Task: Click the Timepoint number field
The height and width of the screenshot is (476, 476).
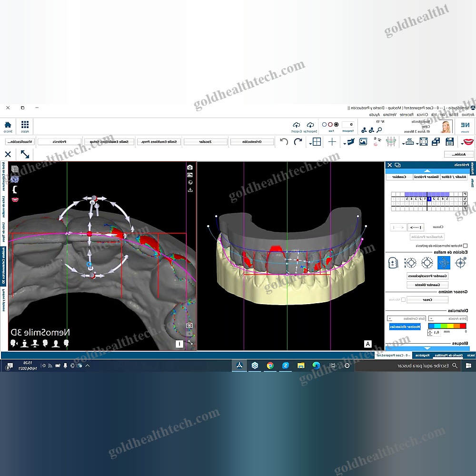Action: pos(348,124)
